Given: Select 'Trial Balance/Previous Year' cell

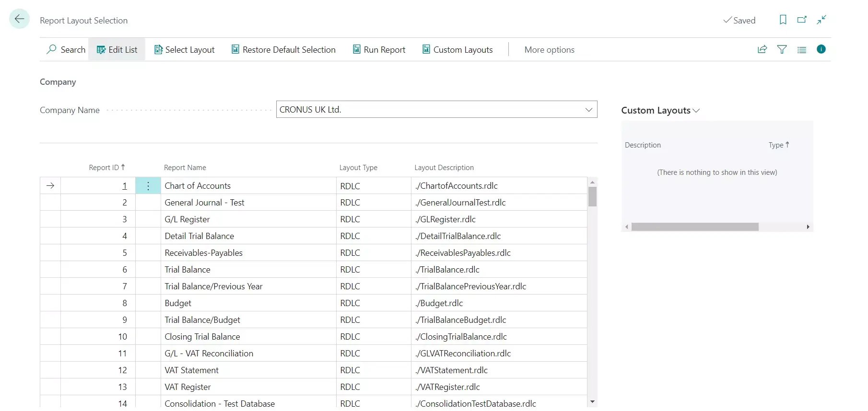Looking at the screenshot, I should point(248,286).
